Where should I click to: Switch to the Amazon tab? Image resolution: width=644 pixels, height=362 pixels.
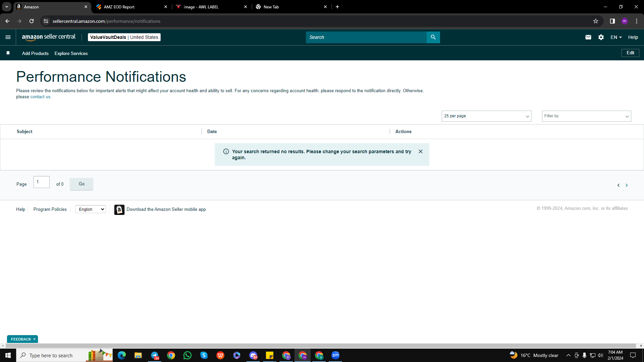[52, 7]
